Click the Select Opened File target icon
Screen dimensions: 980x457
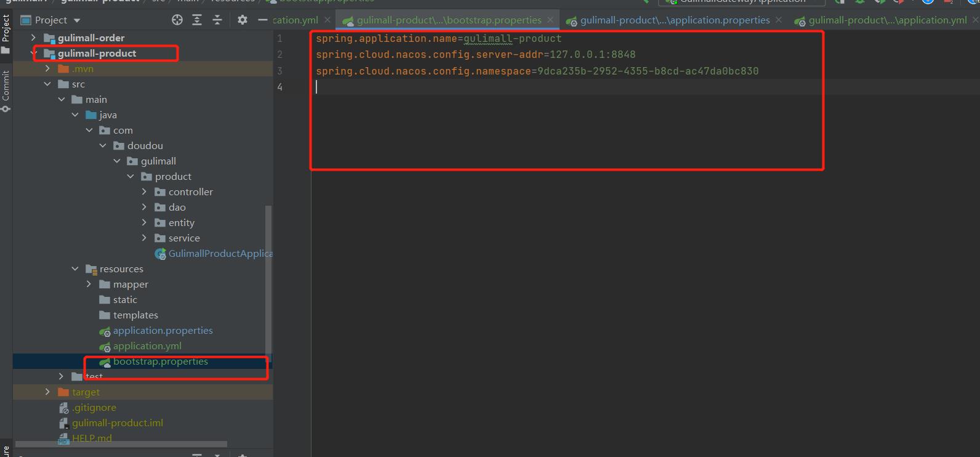(177, 20)
